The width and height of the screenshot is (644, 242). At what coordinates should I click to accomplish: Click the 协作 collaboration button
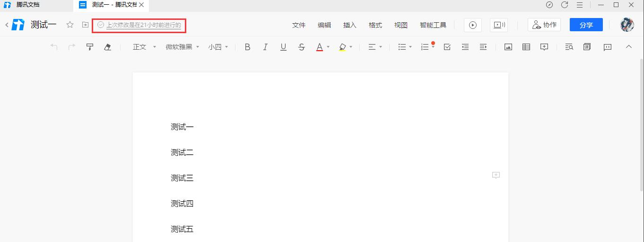point(544,25)
